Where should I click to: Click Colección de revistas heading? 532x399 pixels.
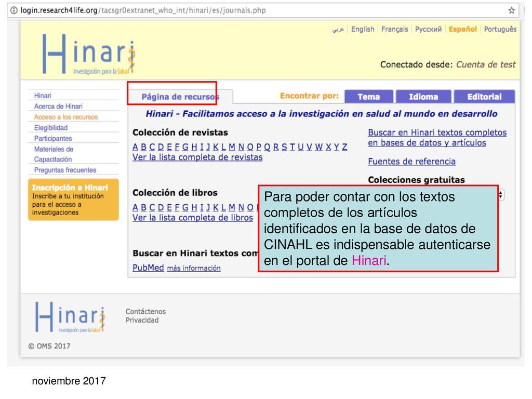[x=180, y=132]
